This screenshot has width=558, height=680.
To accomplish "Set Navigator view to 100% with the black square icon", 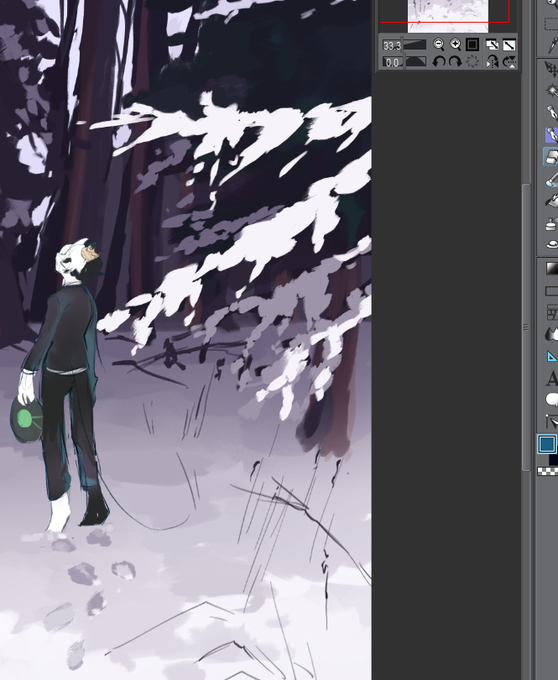I will (472, 44).
